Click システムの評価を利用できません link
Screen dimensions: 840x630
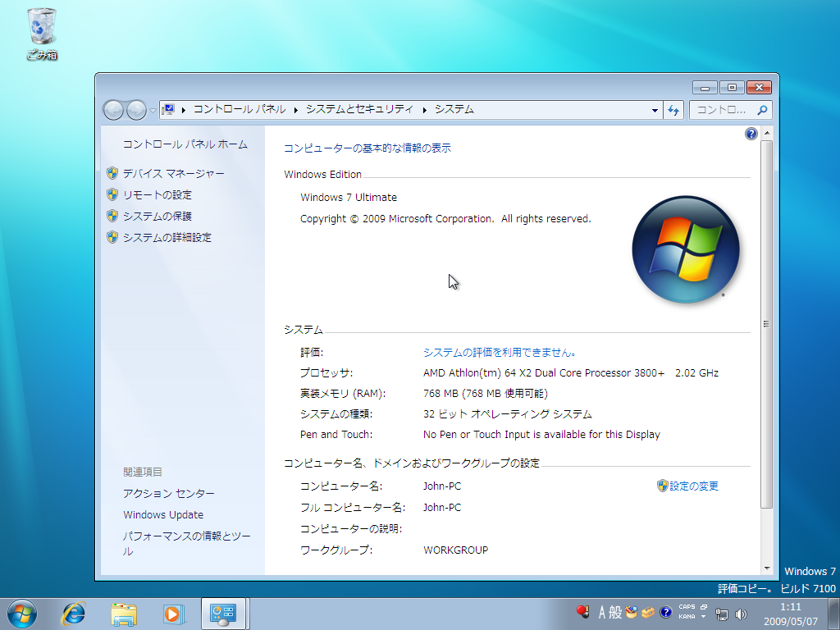pos(500,353)
